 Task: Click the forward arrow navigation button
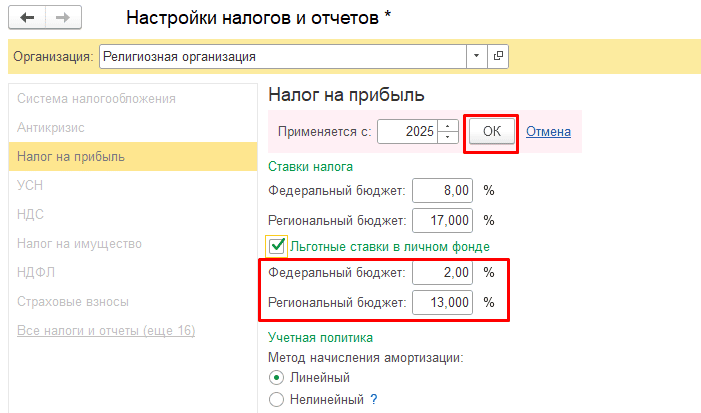click(63, 18)
